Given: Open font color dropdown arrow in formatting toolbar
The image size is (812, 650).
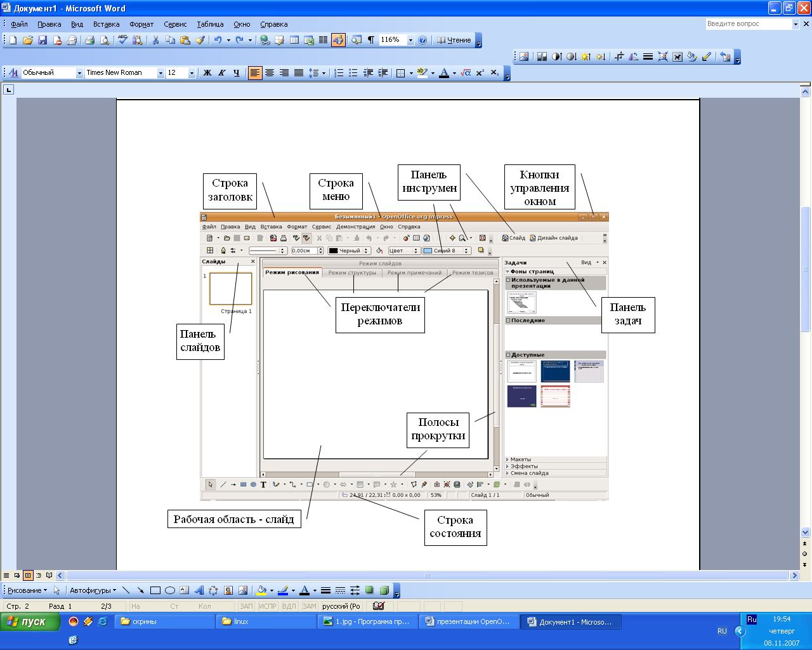Looking at the screenshot, I should tap(454, 73).
